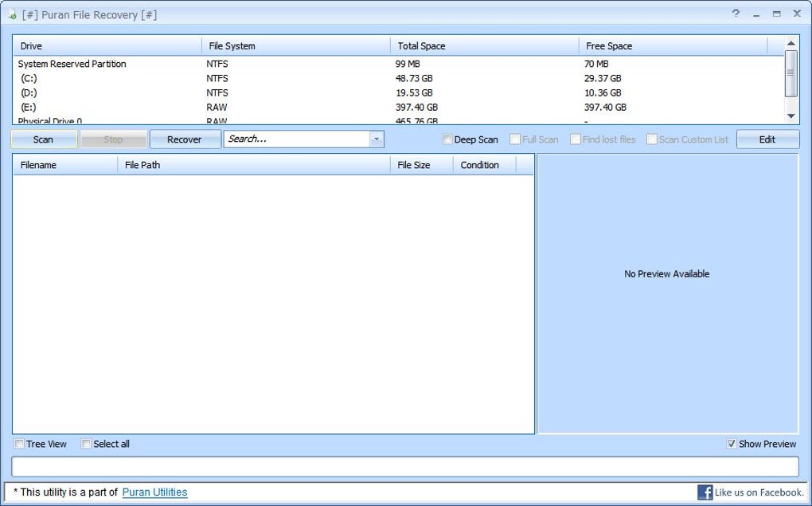Open the Puran Utilities link
Viewport: 812px width, 506px height.
[x=154, y=492]
